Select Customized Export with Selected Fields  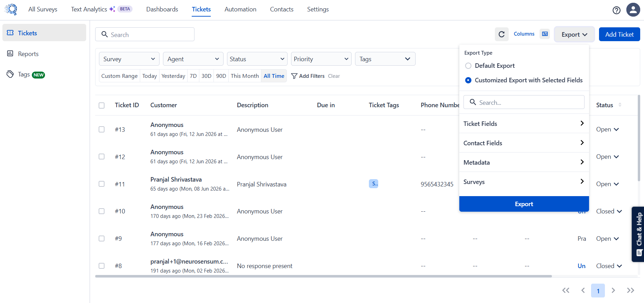(x=468, y=80)
